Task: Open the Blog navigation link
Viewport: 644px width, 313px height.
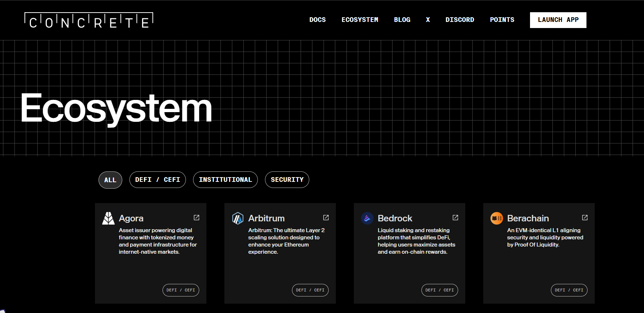Action: [x=402, y=20]
